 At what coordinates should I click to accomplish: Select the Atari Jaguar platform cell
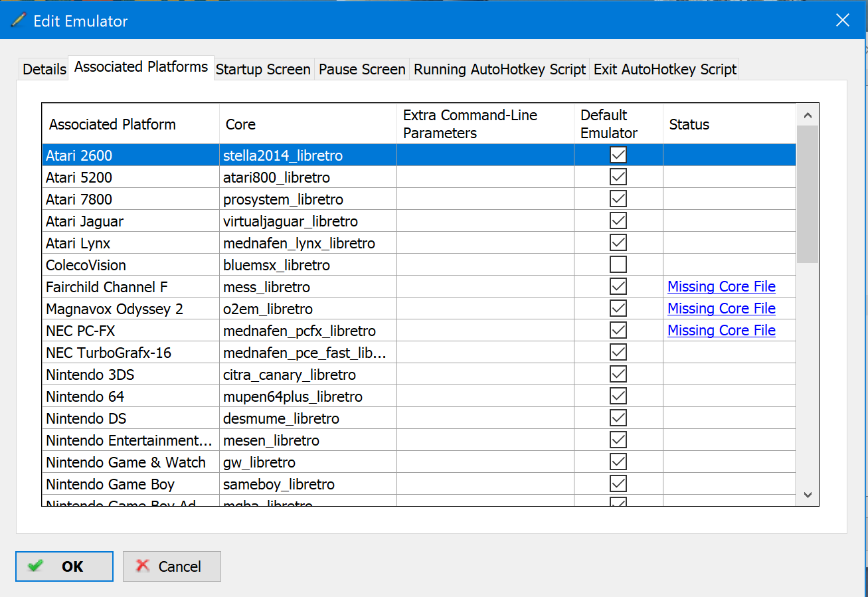[131, 221]
